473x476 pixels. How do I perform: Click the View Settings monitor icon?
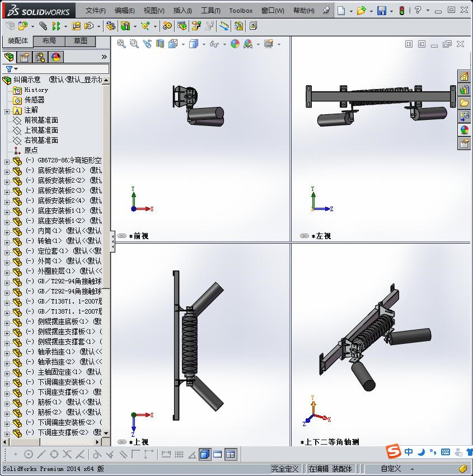[x=269, y=44]
